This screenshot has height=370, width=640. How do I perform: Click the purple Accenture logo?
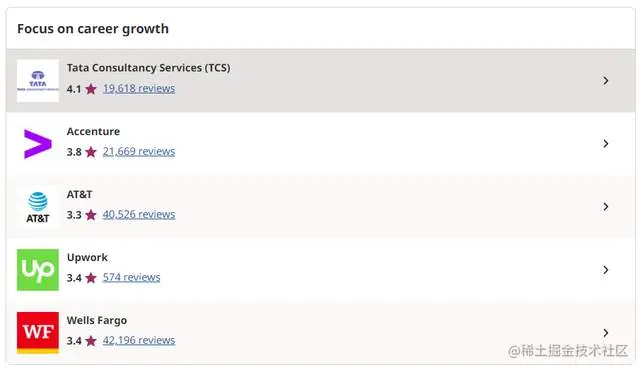tap(38, 144)
